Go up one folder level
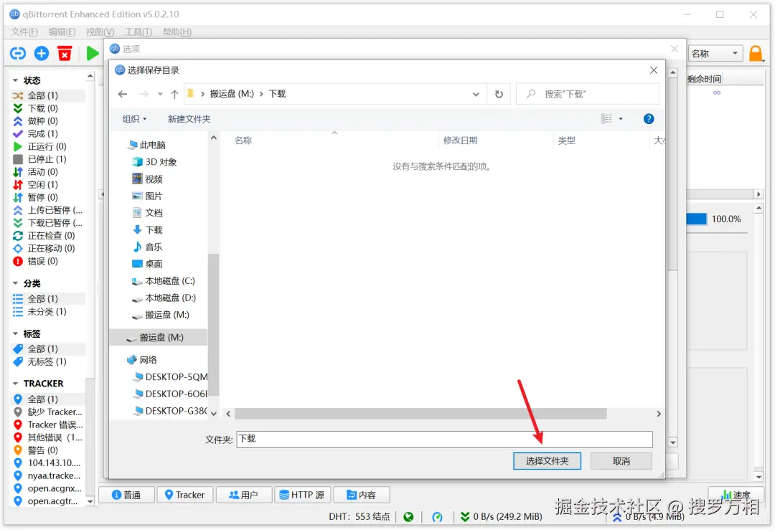 (x=174, y=94)
